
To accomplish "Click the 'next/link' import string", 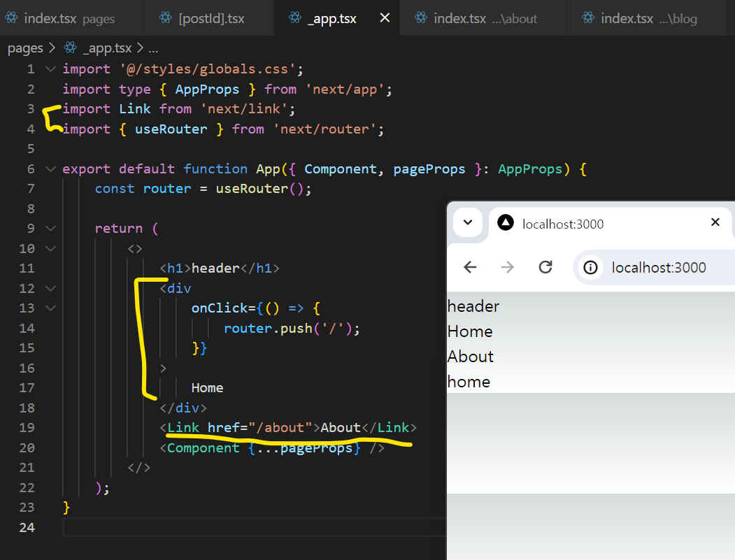I will pyautogui.click(x=244, y=109).
